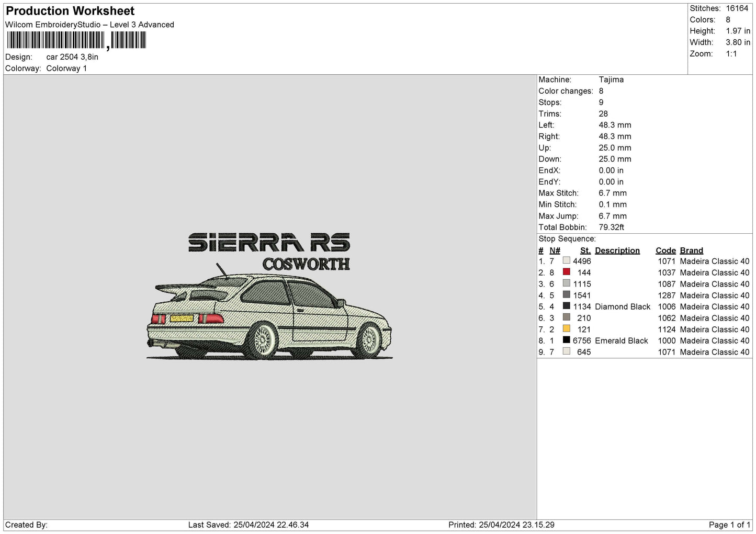Screen dimensions: 756x534
Task: Click the St. column header
Action: click(x=585, y=251)
